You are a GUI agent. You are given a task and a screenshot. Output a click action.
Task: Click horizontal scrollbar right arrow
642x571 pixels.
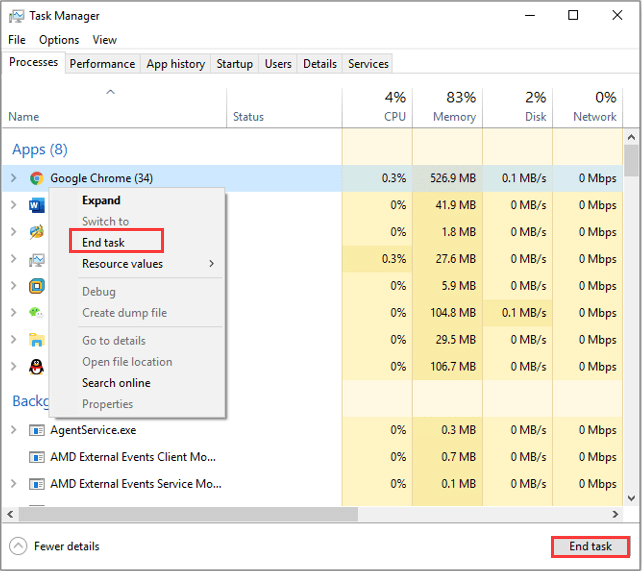click(x=615, y=514)
